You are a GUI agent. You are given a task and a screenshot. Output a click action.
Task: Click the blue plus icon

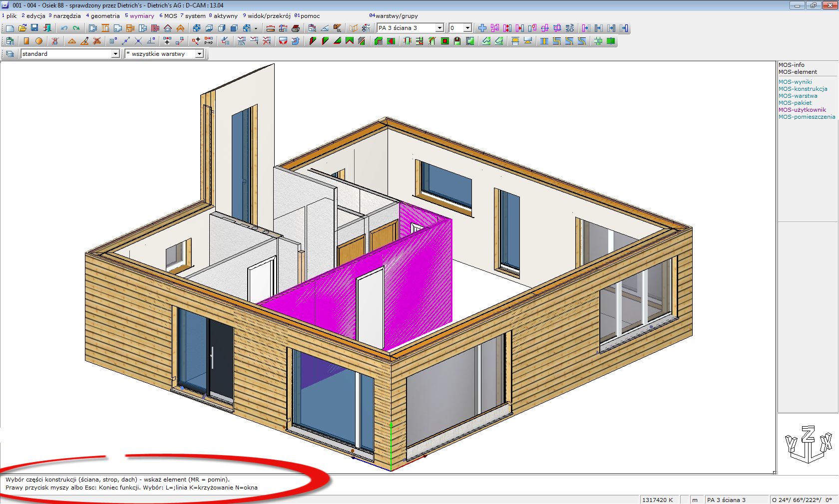pos(482,28)
